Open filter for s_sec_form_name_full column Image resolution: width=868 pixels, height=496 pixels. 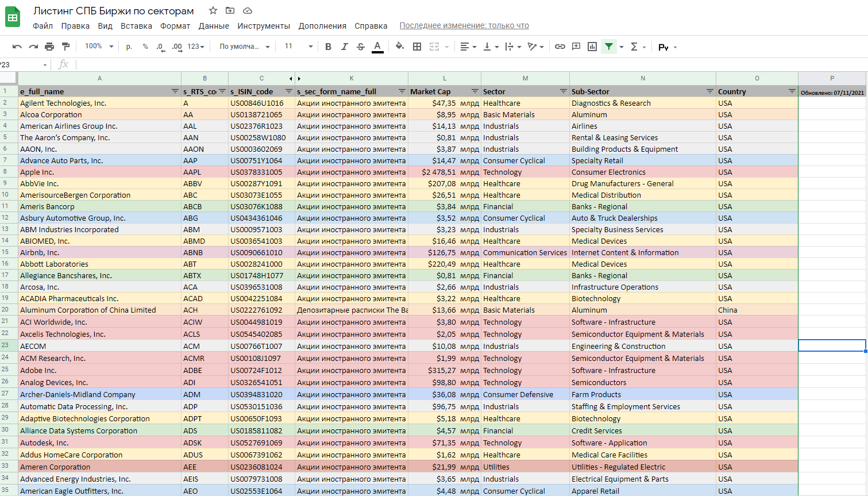pyautogui.click(x=402, y=91)
